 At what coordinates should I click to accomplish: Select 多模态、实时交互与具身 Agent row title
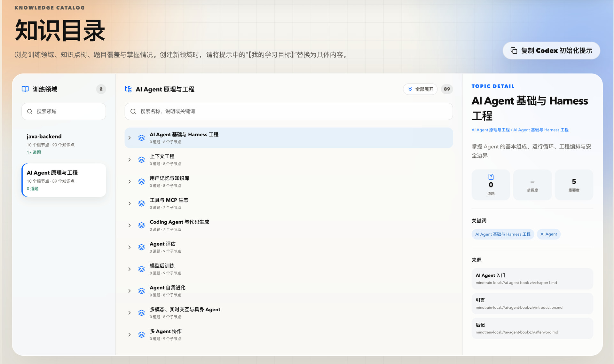click(x=185, y=310)
